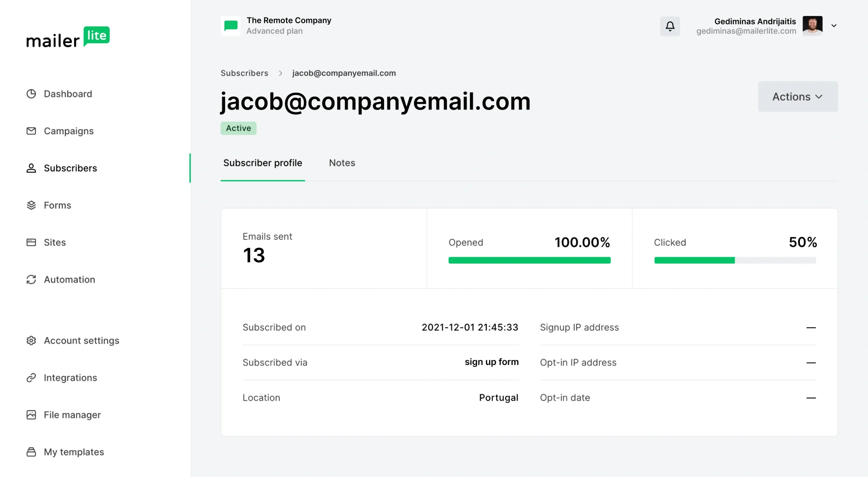This screenshot has width=868, height=477.
Task: Click the green Active status badge
Action: click(x=238, y=128)
